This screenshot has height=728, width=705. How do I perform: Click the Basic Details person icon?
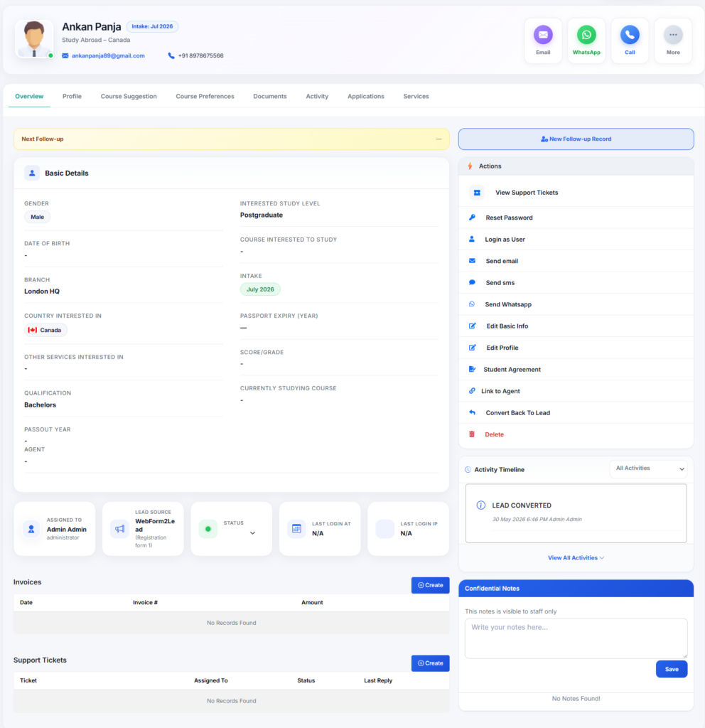pos(32,173)
